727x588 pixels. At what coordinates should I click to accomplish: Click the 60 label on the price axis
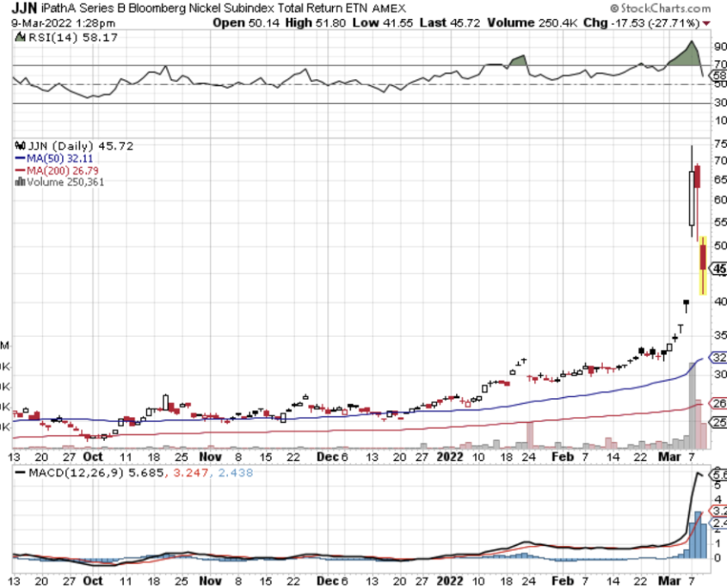tap(720, 199)
